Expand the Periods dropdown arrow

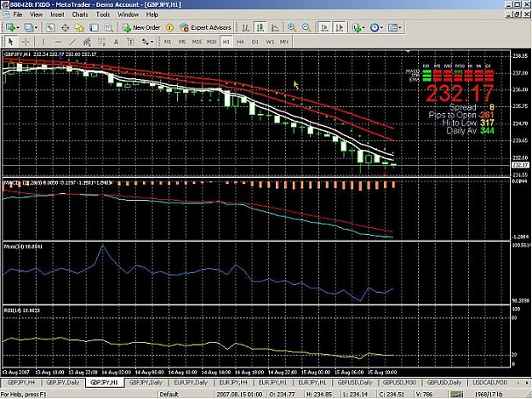click(x=381, y=27)
